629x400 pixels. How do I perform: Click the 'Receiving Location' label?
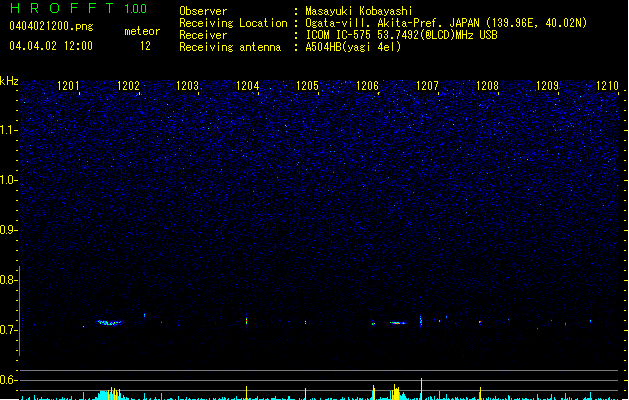(233, 23)
